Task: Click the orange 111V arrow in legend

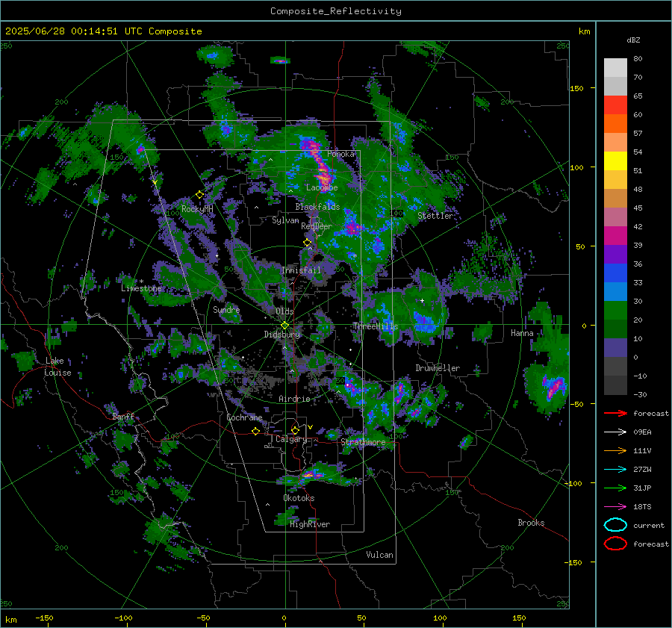Action: tap(615, 450)
